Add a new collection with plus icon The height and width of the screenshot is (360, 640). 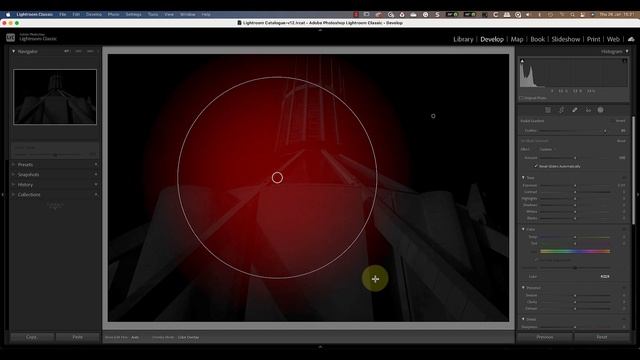pos(96,195)
